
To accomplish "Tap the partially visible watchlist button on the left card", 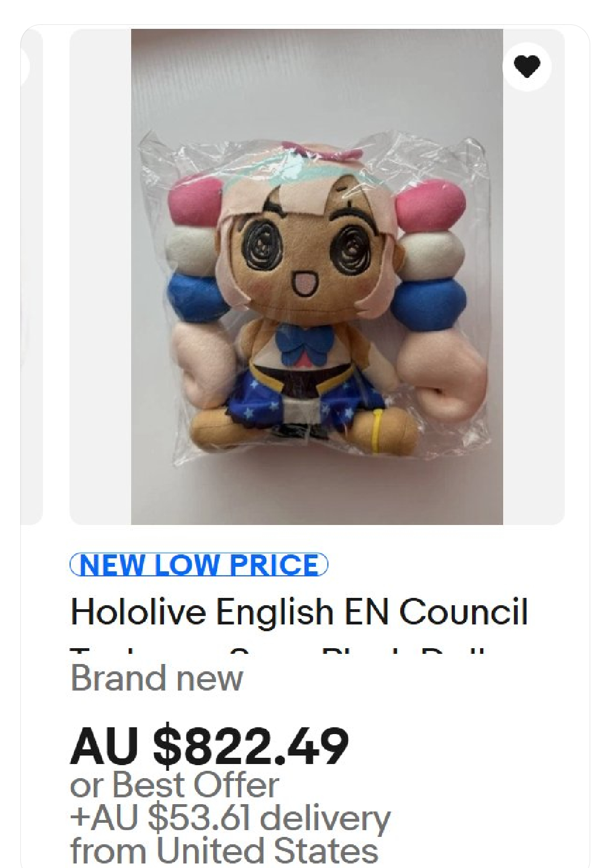I will (24, 66).
